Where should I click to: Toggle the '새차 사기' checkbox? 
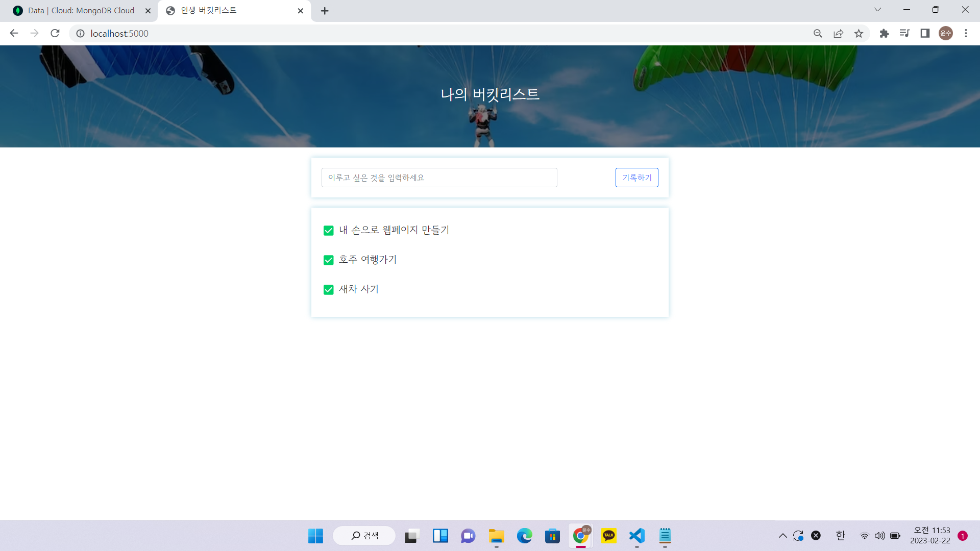pyautogui.click(x=329, y=290)
